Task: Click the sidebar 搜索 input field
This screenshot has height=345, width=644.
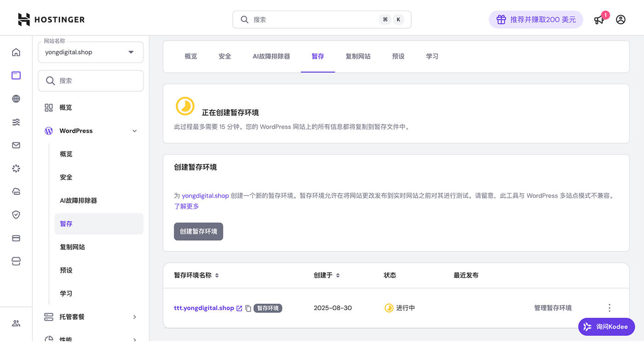Action: tap(91, 80)
